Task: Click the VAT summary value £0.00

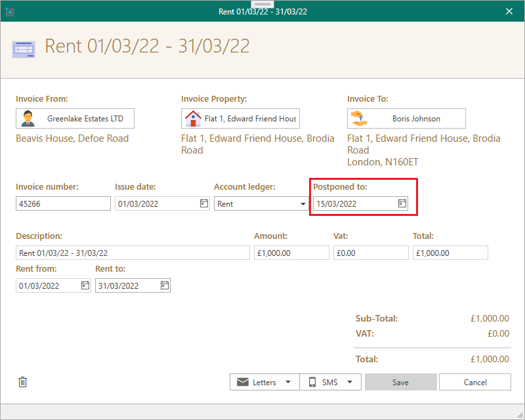Action: (x=498, y=333)
